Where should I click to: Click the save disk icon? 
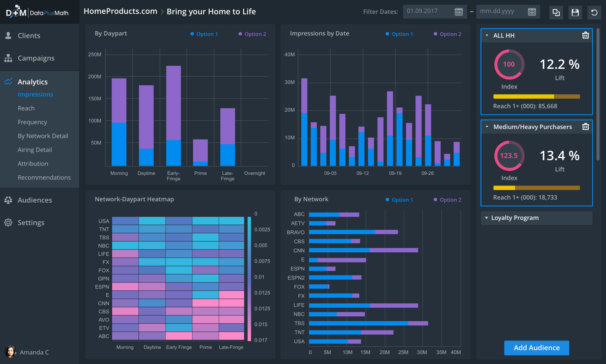click(575, 12)
